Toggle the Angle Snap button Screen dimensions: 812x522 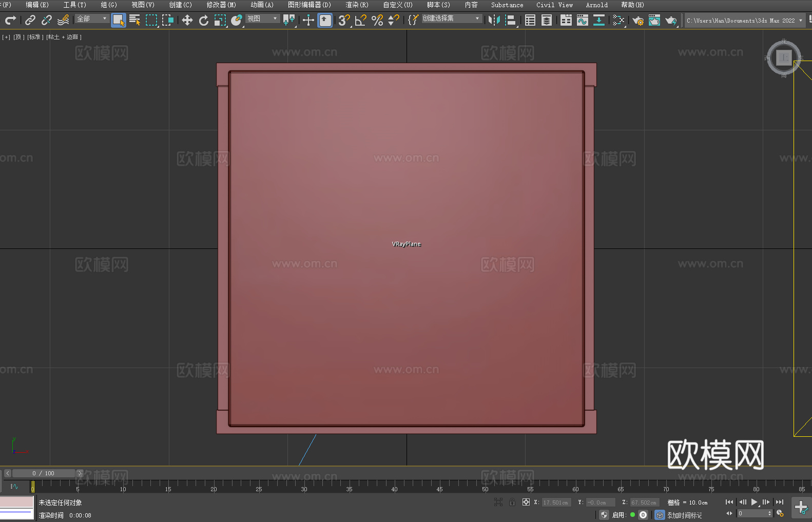(360, 20)
